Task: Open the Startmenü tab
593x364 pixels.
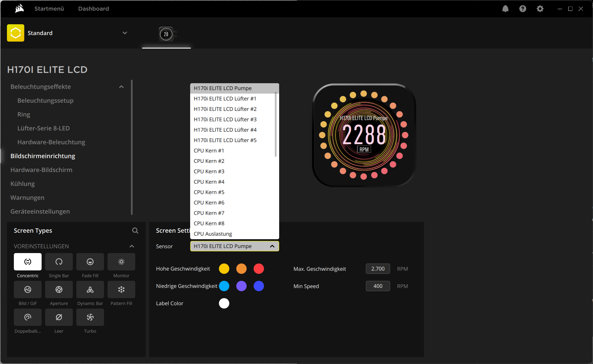Action: 49,9
